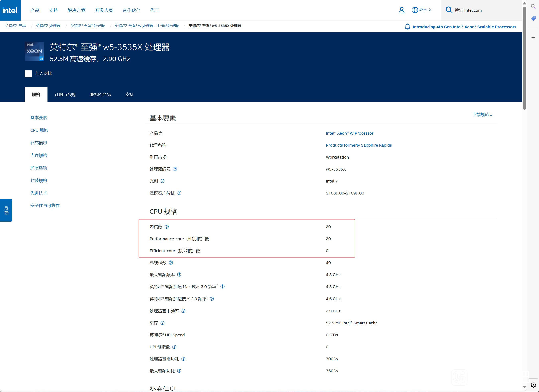539x392 pixels.
Task: Go to 英特尔 至强 处理器 breadcrumb
Action: pos(87,26)
